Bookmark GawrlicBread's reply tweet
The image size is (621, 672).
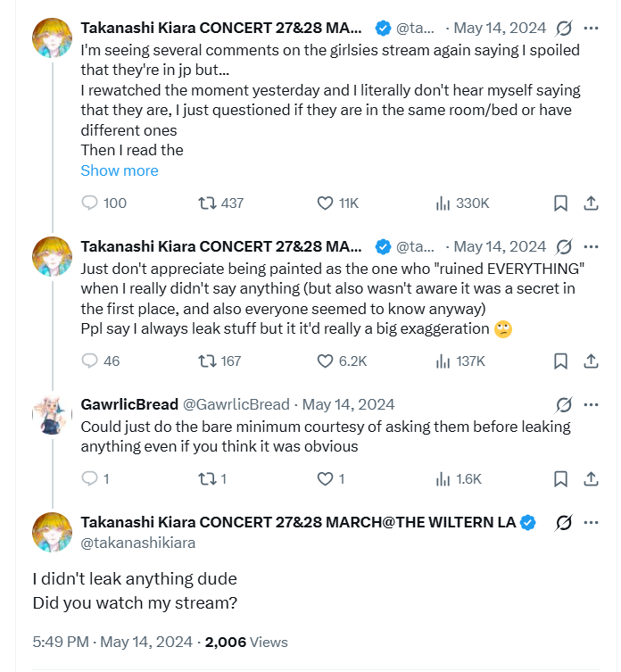[560, 479]
